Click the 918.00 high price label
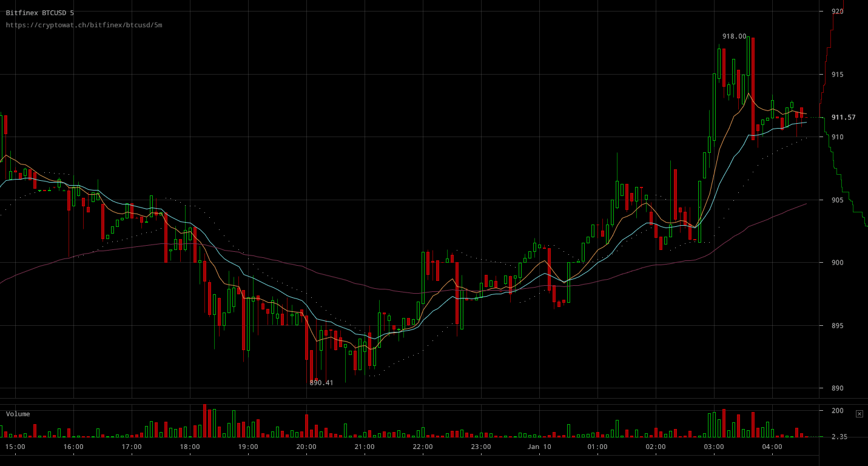Viewport: 868px width, 466px height. (734, 36)
